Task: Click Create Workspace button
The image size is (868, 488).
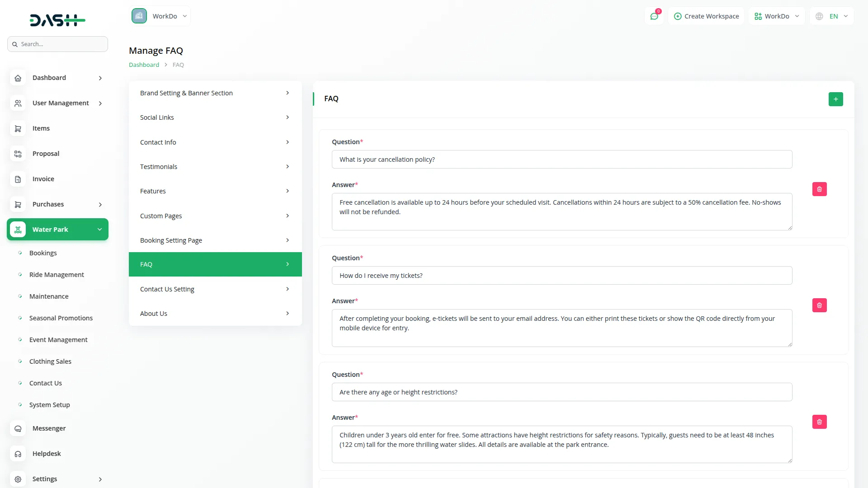Action: pos(706,16)
